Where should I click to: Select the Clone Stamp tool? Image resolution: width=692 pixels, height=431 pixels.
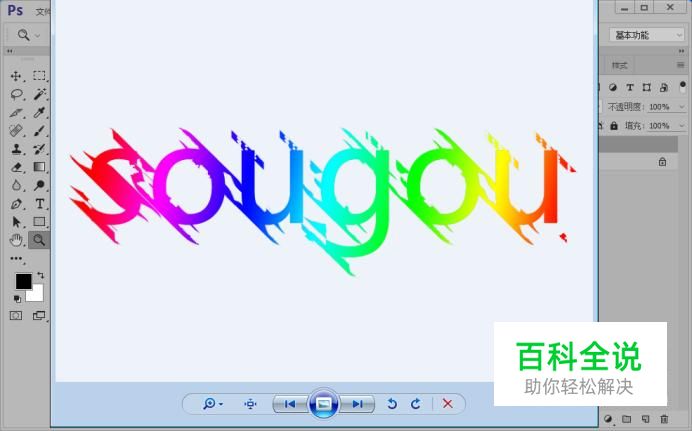click(x=16, y=149)
